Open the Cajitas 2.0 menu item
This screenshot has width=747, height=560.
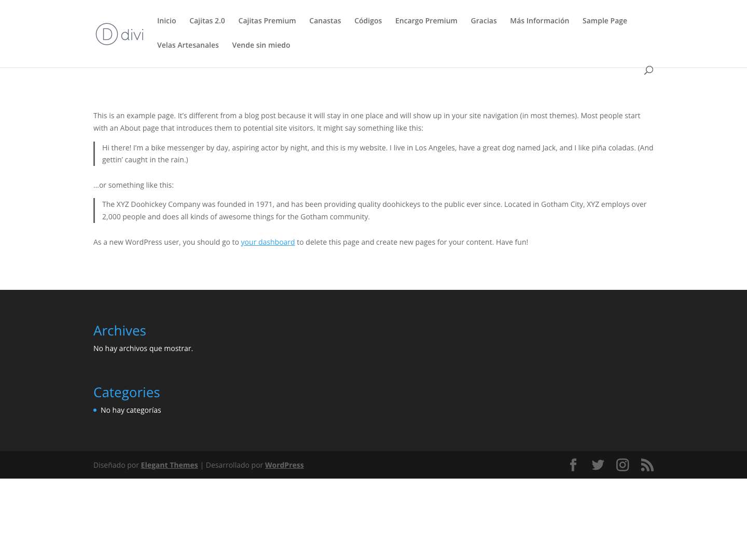point(207,21)
